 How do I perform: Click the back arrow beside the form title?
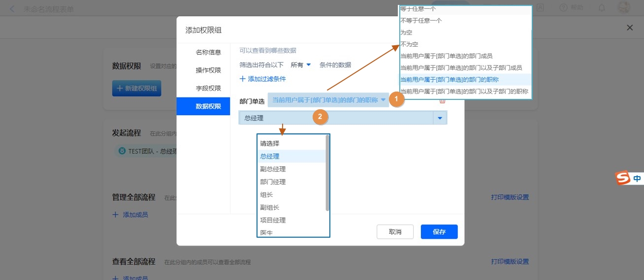point(12,9)
